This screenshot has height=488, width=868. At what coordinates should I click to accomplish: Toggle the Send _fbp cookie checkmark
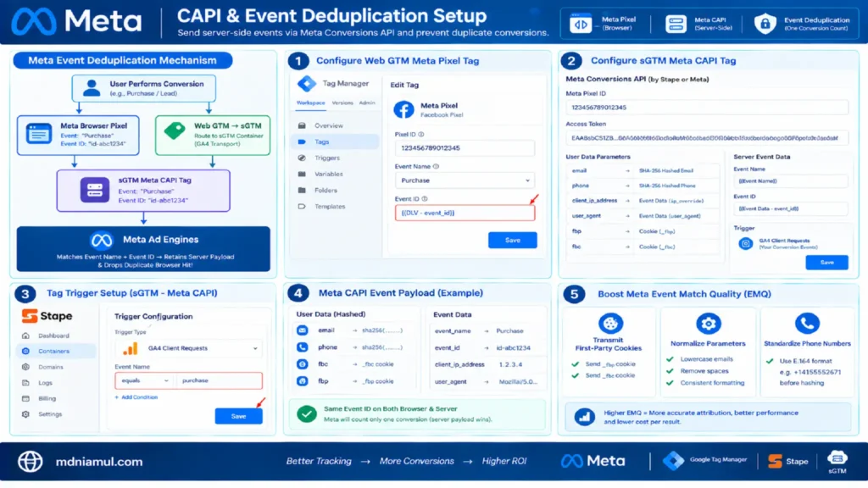click(x=576, y=364)
